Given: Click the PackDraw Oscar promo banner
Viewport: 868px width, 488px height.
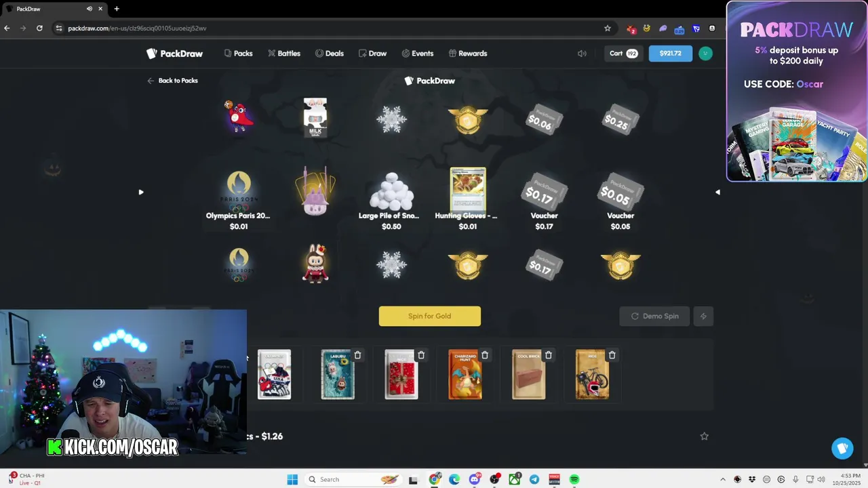Looking at the screenshot, I should pyautogui.click(x=797, y=91).
